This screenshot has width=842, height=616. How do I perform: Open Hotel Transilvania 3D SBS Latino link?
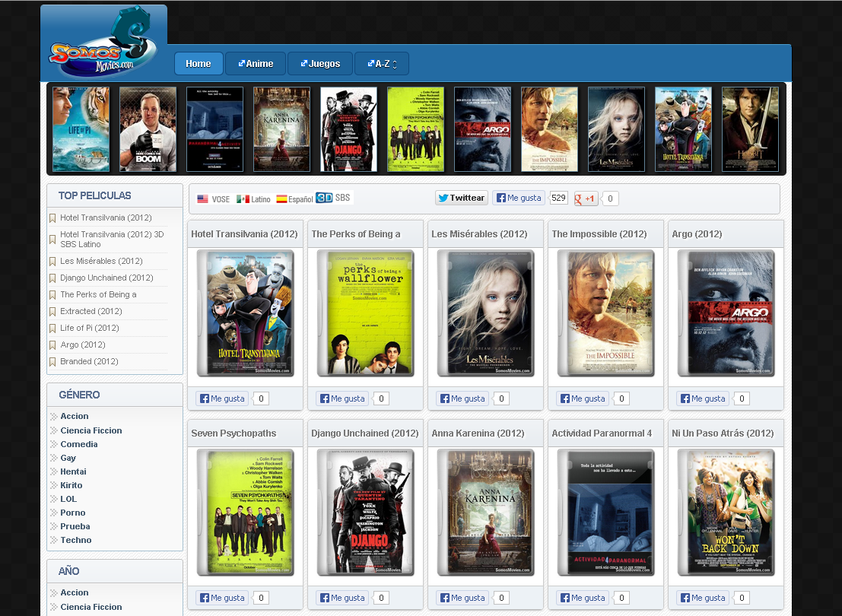tap(112, 239)
